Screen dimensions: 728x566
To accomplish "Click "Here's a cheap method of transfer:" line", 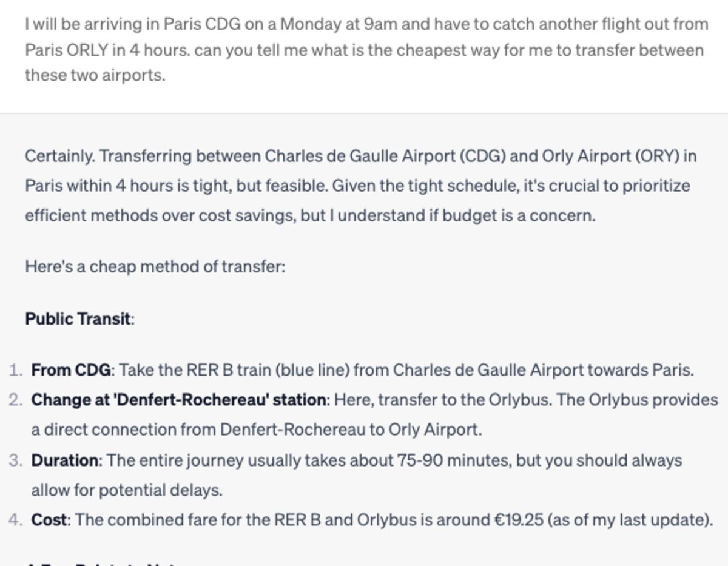I will pyautogui.click(x=155, y=266).
